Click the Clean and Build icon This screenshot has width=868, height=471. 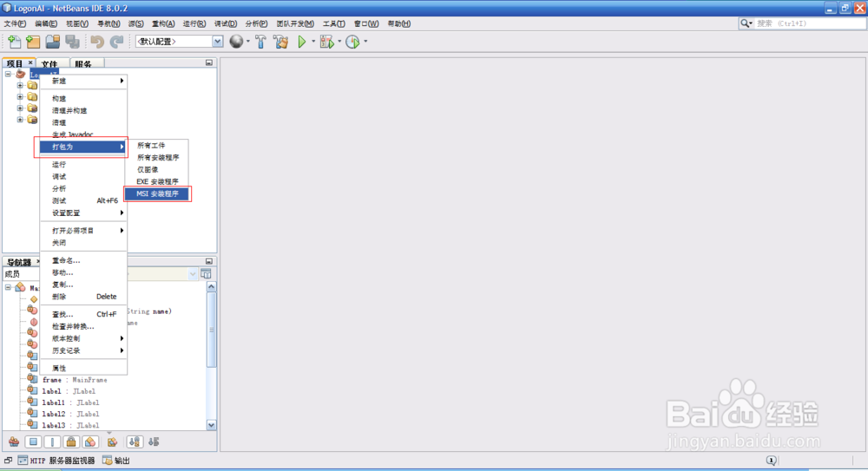[x=280, y=42]
